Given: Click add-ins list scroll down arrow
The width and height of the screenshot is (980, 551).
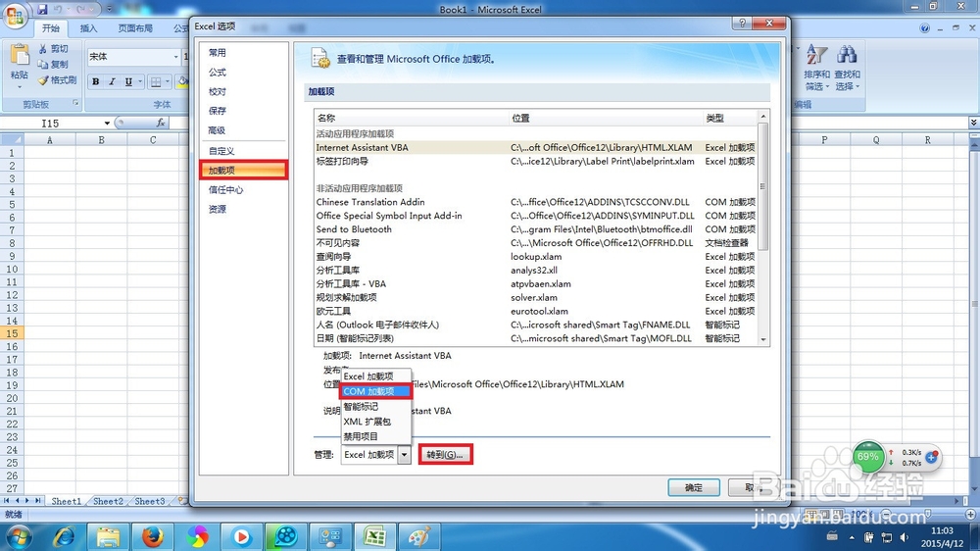Looking at the screenshot, I should tap(763, 339).
